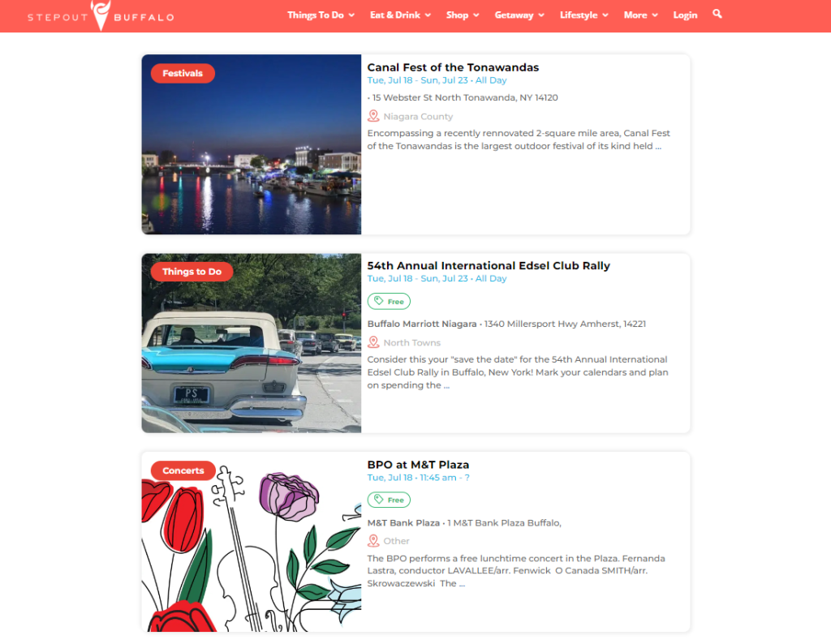Click the Free tag on Edsel Club Rally
The image size is (831, 644).
tap(389, 302)
